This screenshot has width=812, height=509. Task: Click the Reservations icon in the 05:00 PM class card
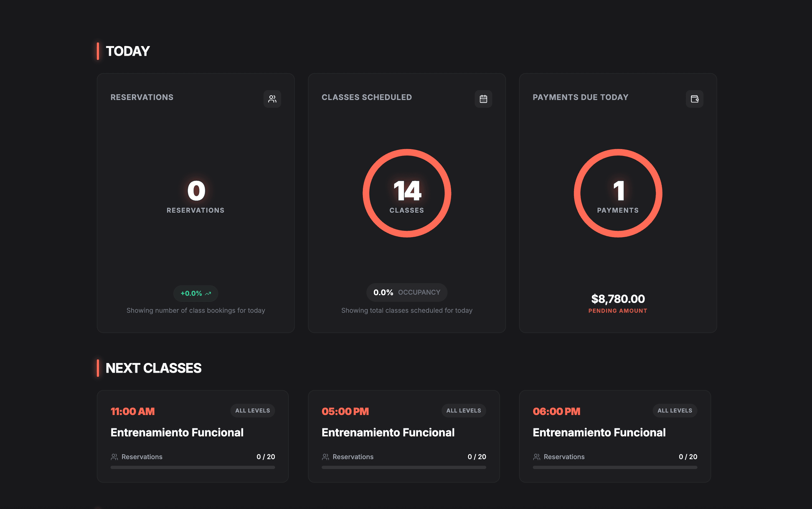pyautogui.click(x=325, y=457)
